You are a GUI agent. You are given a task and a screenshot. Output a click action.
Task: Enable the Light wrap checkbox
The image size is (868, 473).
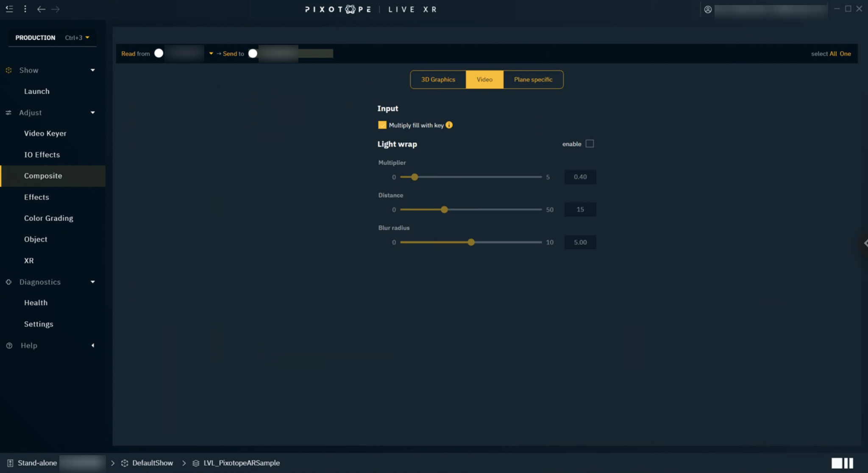[590, 144]
